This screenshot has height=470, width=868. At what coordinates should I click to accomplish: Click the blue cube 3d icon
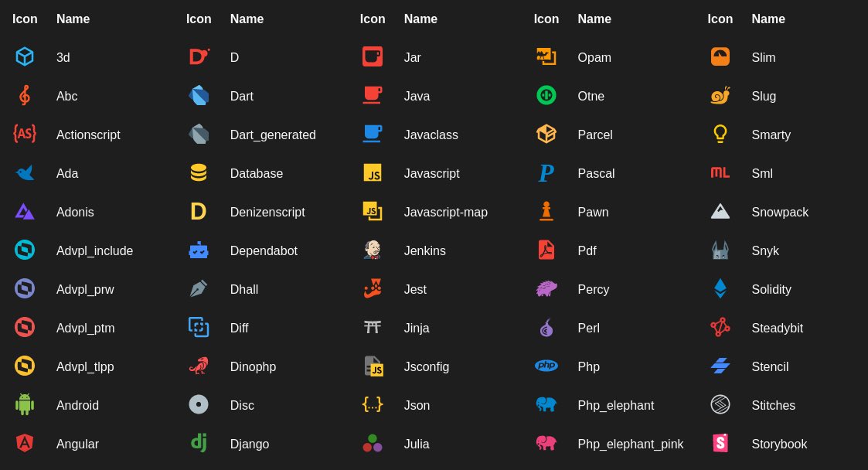click(x=25, y=56)
